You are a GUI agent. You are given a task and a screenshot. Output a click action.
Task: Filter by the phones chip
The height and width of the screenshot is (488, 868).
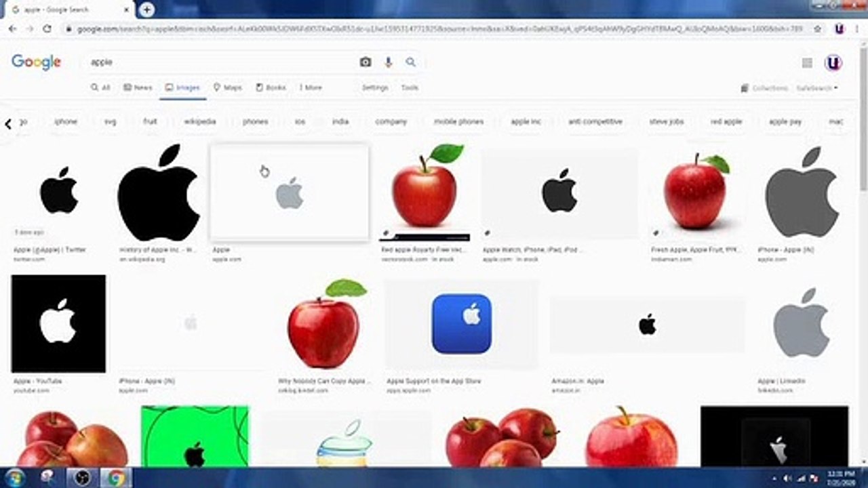(x=255, y=122)
